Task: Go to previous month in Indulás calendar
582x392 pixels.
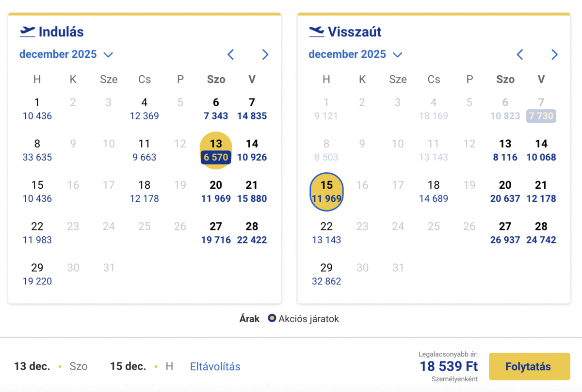Action: 231,54
